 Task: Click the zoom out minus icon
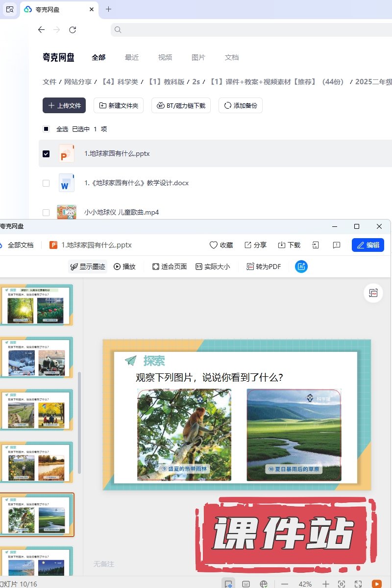(x=285, y=584)
